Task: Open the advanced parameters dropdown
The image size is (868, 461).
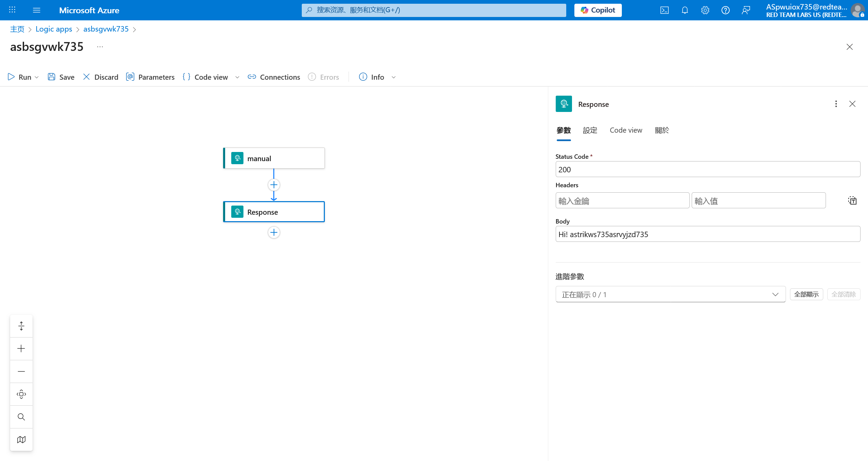Action: [x=670, y=294]
